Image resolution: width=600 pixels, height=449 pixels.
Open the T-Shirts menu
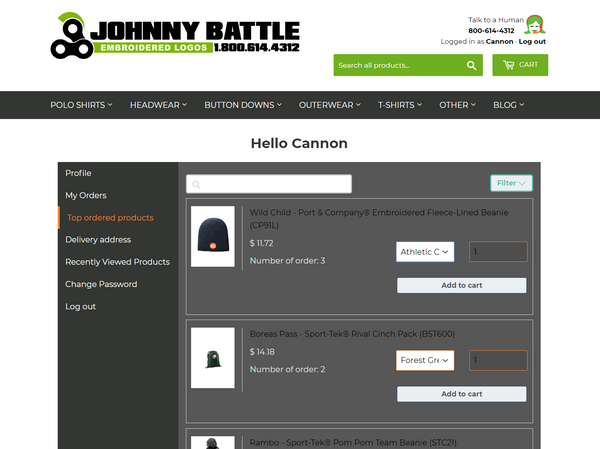click(x=400, y=105)
